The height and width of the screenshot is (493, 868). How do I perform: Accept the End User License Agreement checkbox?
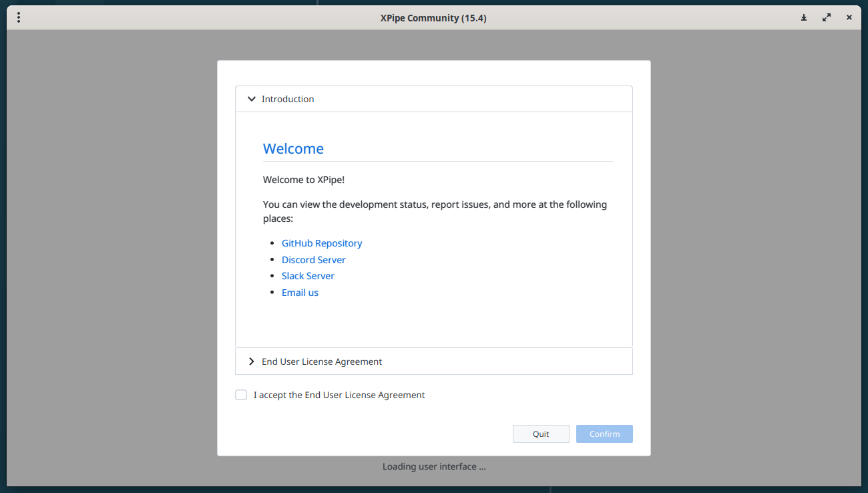click(x=241, y=395)
